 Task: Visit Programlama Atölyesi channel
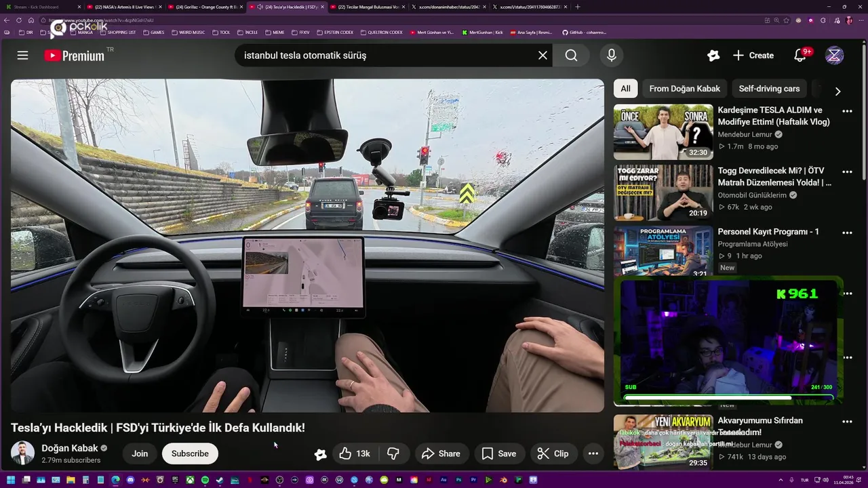[x=753, y=244]
